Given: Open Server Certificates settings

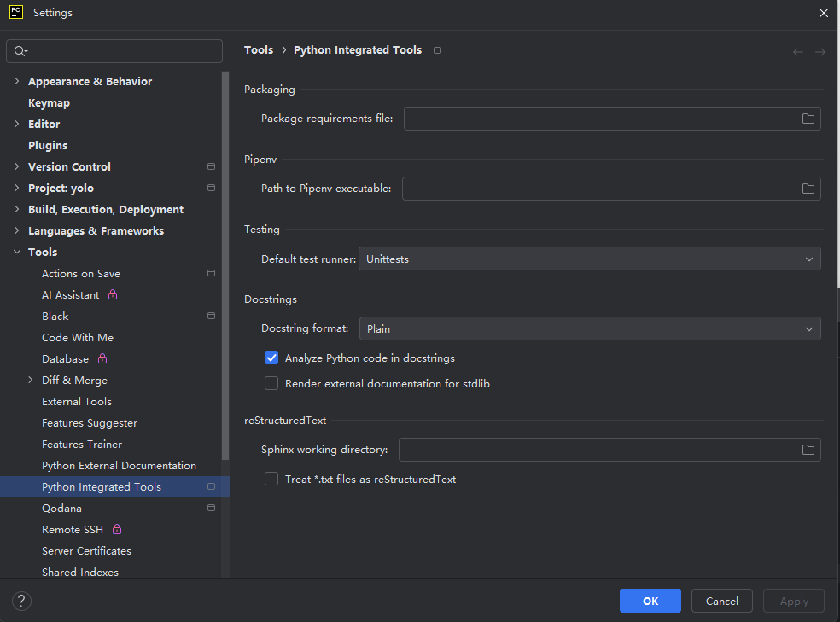Looking at the screenshot, I should (86, 551).
